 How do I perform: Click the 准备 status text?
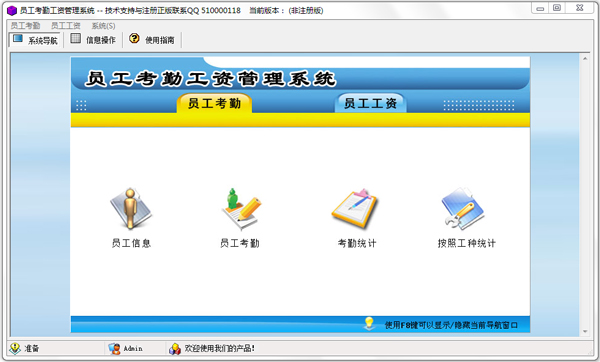32,348
